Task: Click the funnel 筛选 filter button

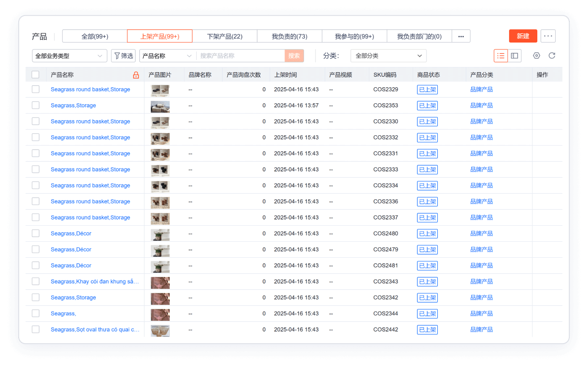Action: point(123,56)
